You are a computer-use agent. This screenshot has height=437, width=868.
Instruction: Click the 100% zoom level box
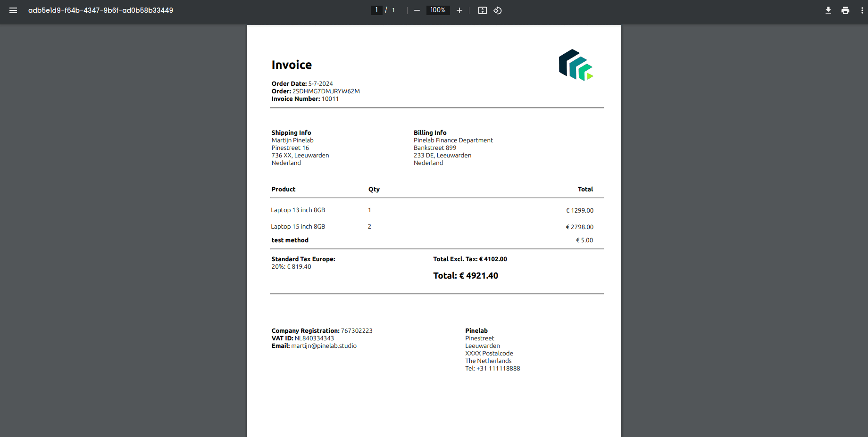[x=438, y=10]
